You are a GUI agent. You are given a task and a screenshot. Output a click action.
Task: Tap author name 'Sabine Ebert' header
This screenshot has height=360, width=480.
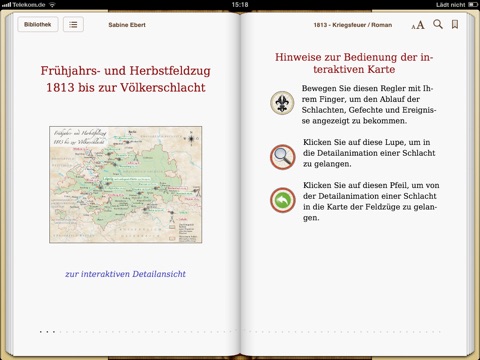[127, 25]
